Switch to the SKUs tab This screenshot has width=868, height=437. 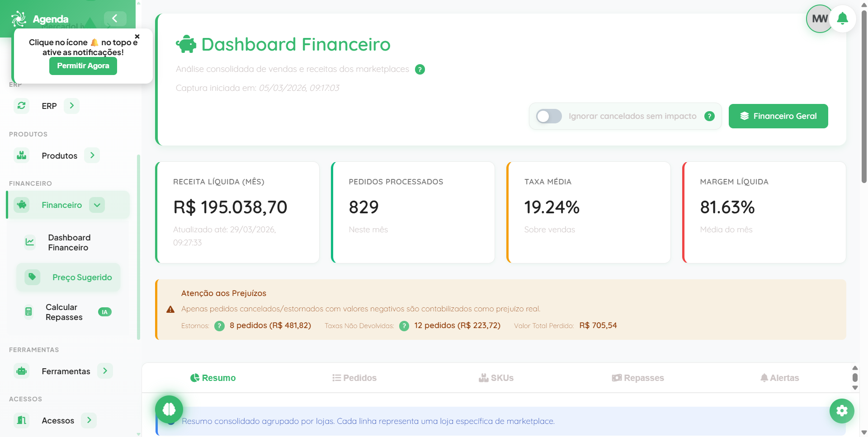[x=496, y=378]
